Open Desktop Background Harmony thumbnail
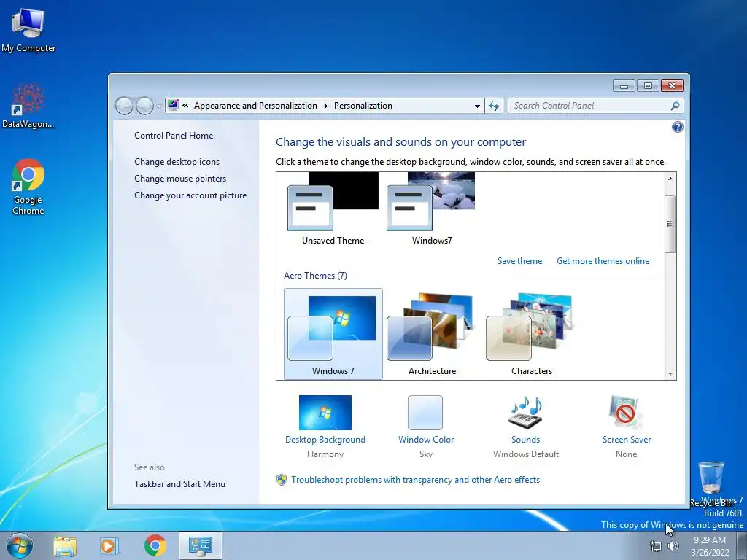This screenshot has height=560, width=747. (325, 413)
